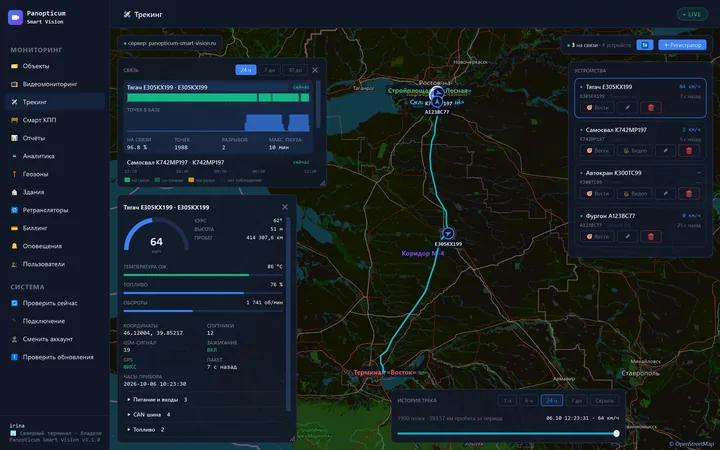720x450 pixels.
Task: Hide track history with Скрыть
Action: coord(604,400)
